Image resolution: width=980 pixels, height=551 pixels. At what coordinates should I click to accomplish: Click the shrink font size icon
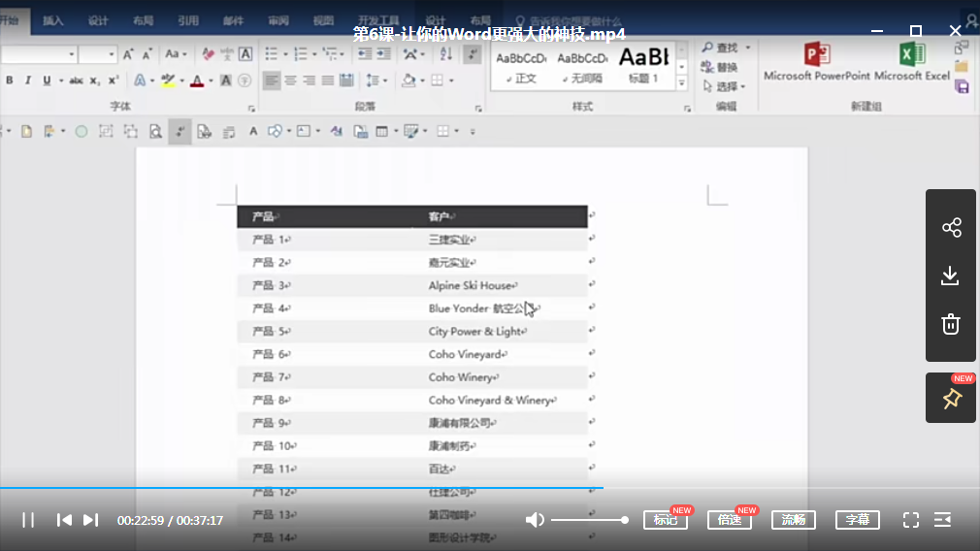point(147,54)
